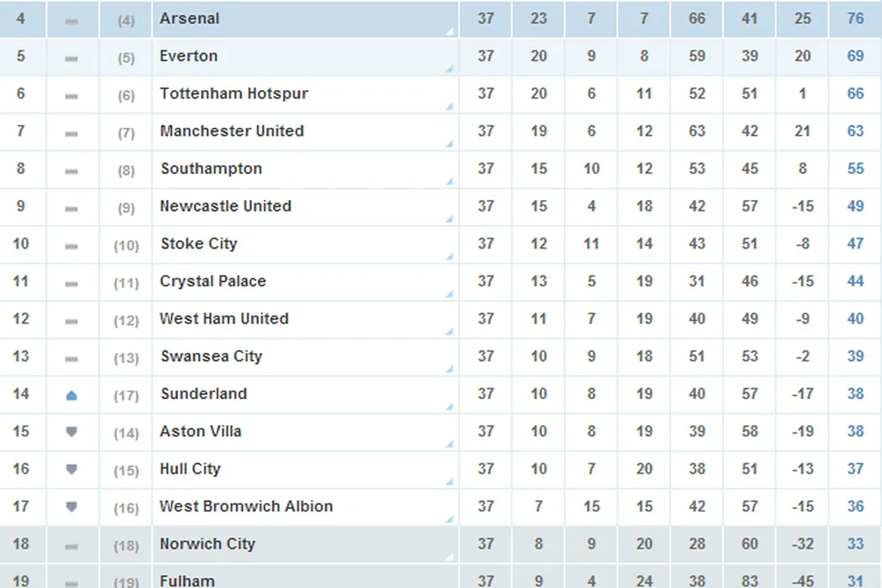Click the no-change dash icon for Southampton
This screenshot has height=588, width=882.
coord(71,171)
